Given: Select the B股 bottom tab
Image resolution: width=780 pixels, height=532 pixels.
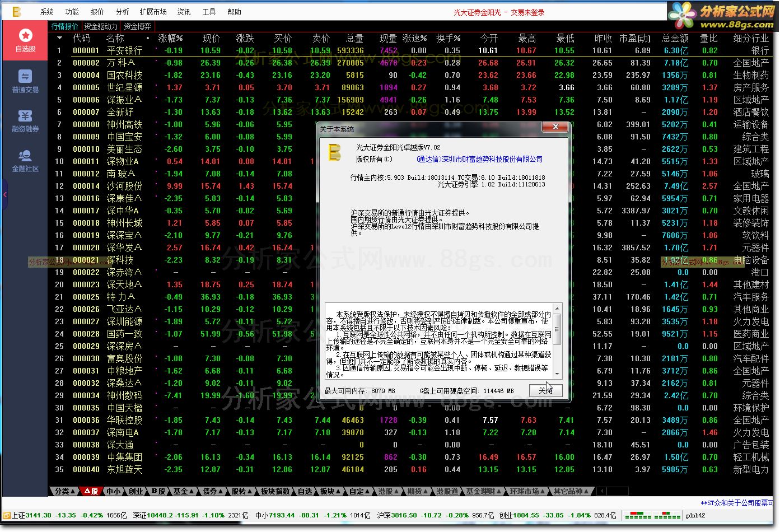Looking at the screenshot, I should click(158, 491).
